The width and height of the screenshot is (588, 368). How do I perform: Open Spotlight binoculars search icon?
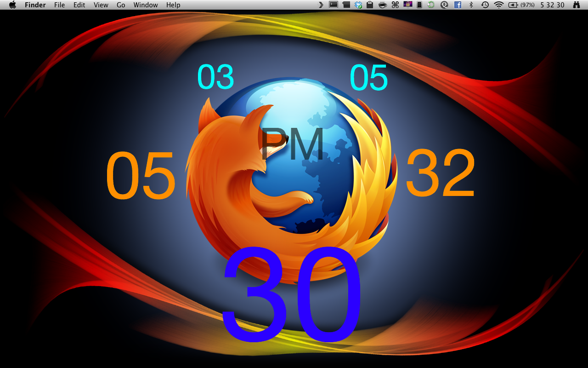pos(577,5)
